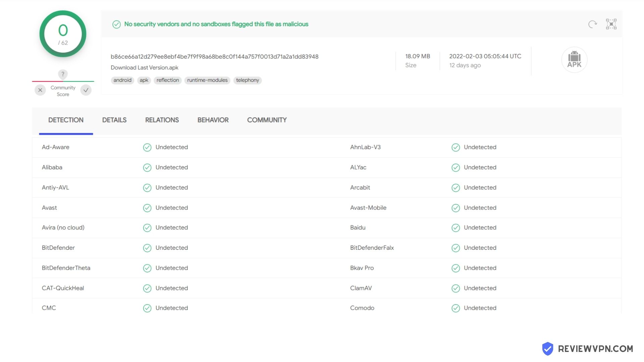This screenshot has height=362, width=644.
Task: Open the Details tab
Action: coord(114,120)
